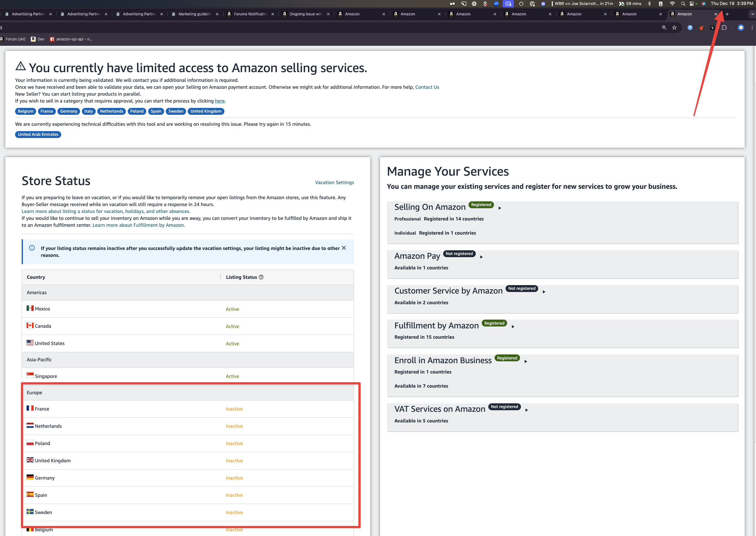This screenshot has width=756, height=536.
Task: Open the Chrome three-dot menu
Action: (x=752, y=28)
